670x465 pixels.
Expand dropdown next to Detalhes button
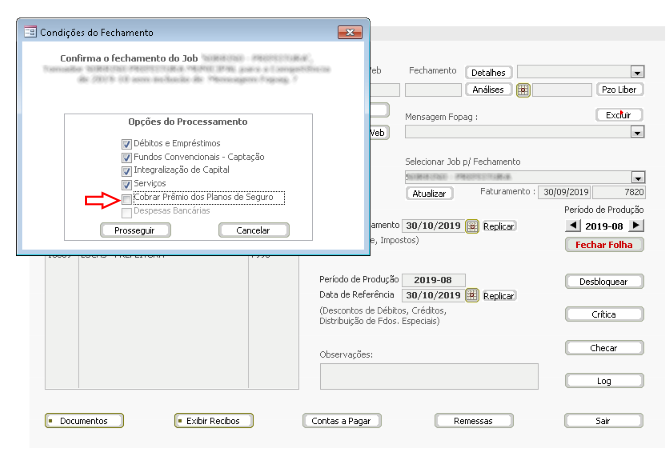coord(637,72)
